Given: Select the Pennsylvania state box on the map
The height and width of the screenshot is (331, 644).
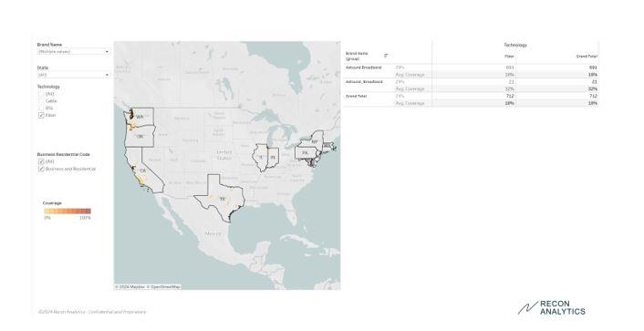Looking at the screenshot, I should click(x=305, y=153).
